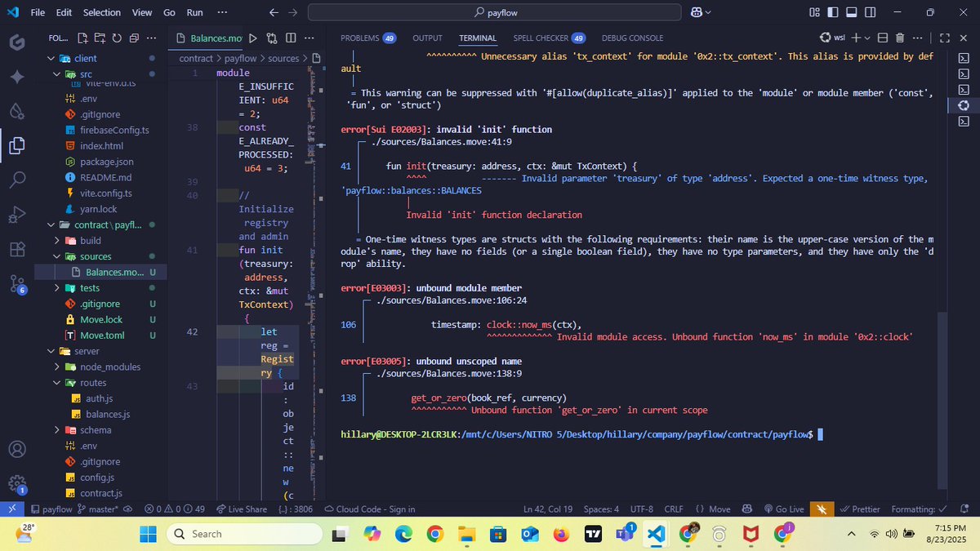Start Go Live server

pos(784,509)
